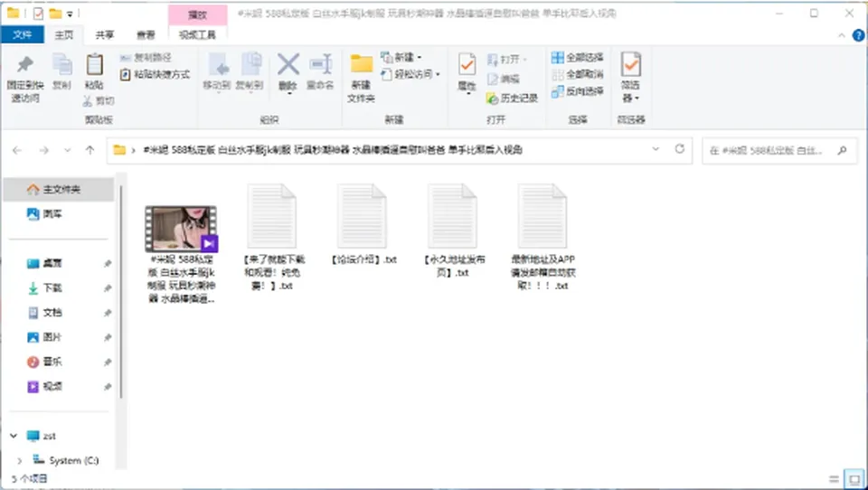Click the blue help question mark icon

[858, 35]
